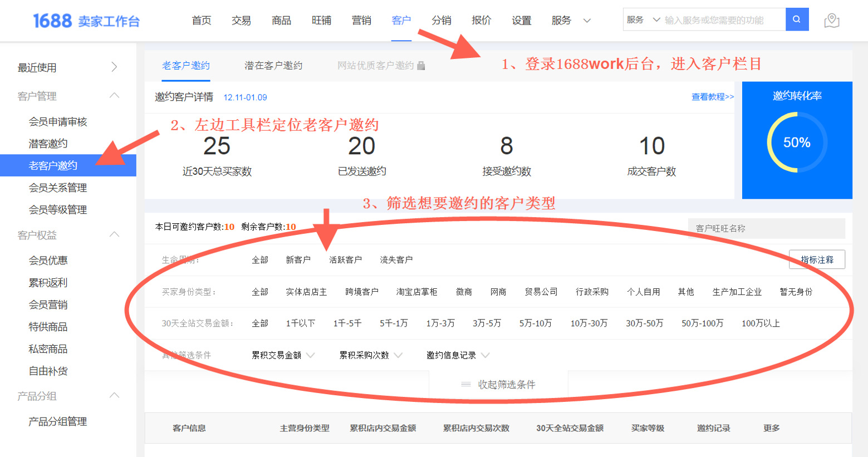This screenshot has height=457, width=868.
Task: Open 会员优惠 in the sidebar
Action: point(48,261)
